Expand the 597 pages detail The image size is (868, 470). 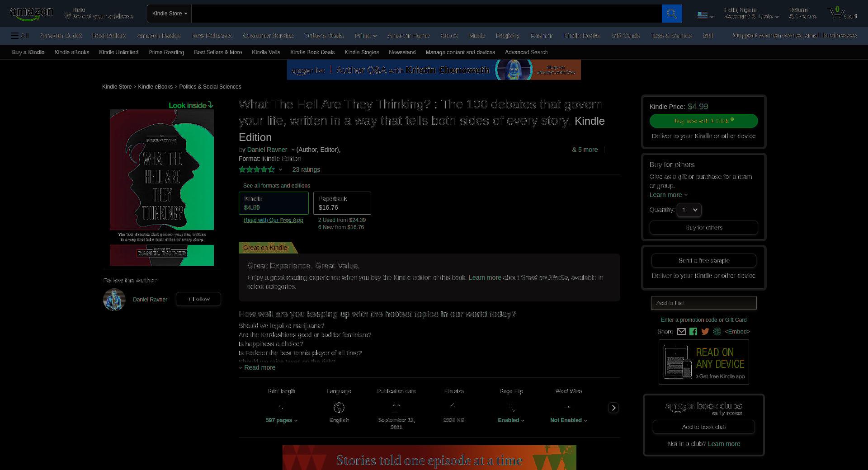(282, 420)
